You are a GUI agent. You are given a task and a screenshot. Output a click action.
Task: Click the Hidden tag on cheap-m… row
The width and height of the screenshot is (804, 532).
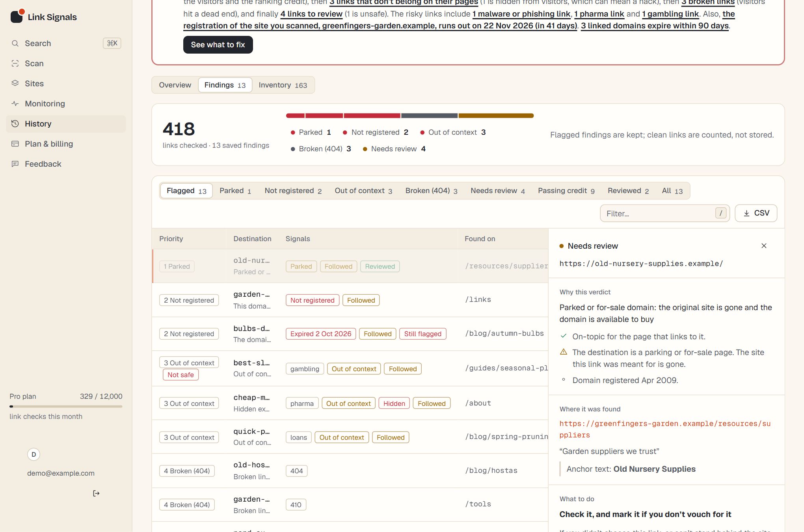pos(394,404)
